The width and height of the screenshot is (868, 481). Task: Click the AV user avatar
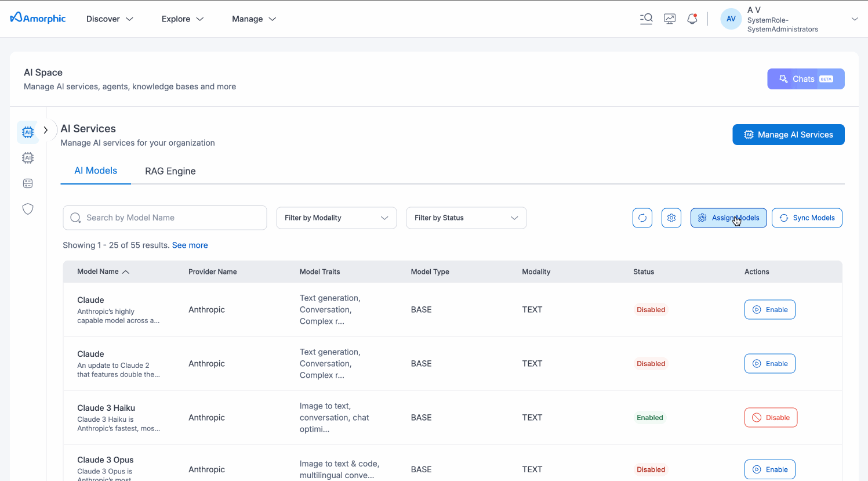(731, 19)
